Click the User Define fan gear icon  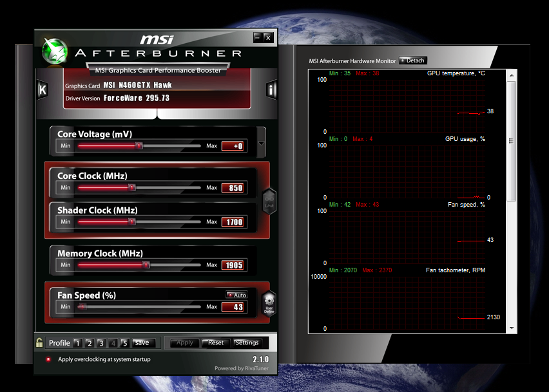click(269, 302)
